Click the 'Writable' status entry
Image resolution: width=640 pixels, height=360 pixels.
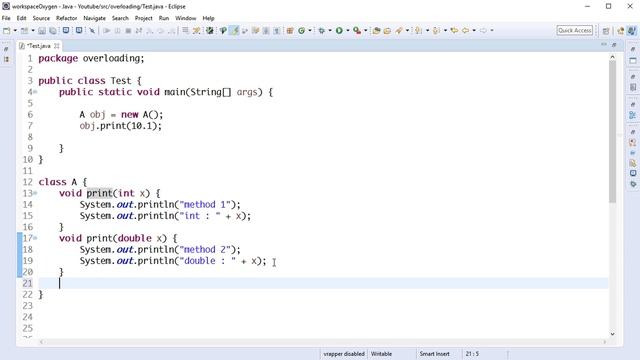coord(382,354)
